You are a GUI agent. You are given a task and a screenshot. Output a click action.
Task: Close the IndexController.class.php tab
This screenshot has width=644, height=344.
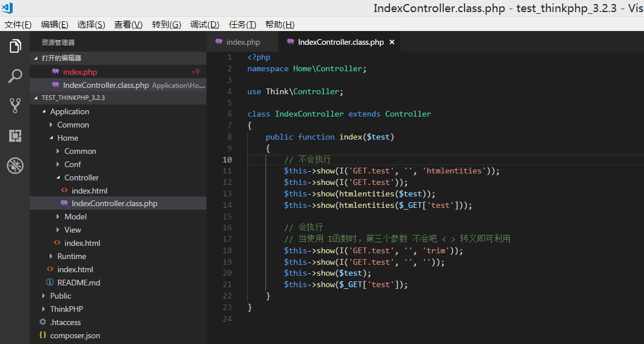click(392, 42)
